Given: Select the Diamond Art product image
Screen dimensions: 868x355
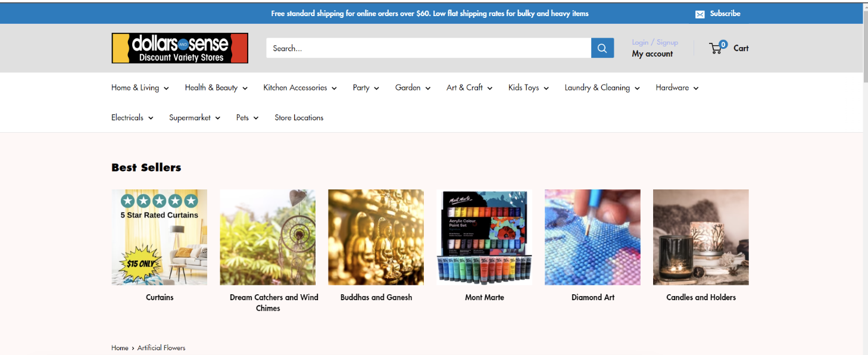Looking at the screenshot, I should (592, 237).
